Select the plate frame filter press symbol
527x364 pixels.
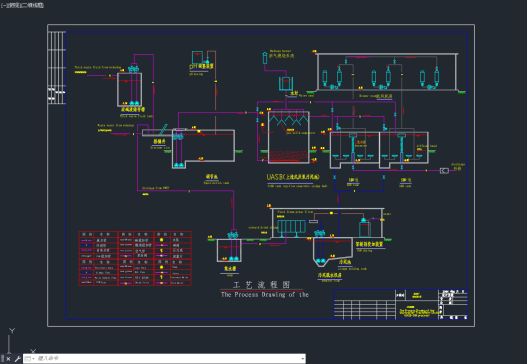pos(291,227)
